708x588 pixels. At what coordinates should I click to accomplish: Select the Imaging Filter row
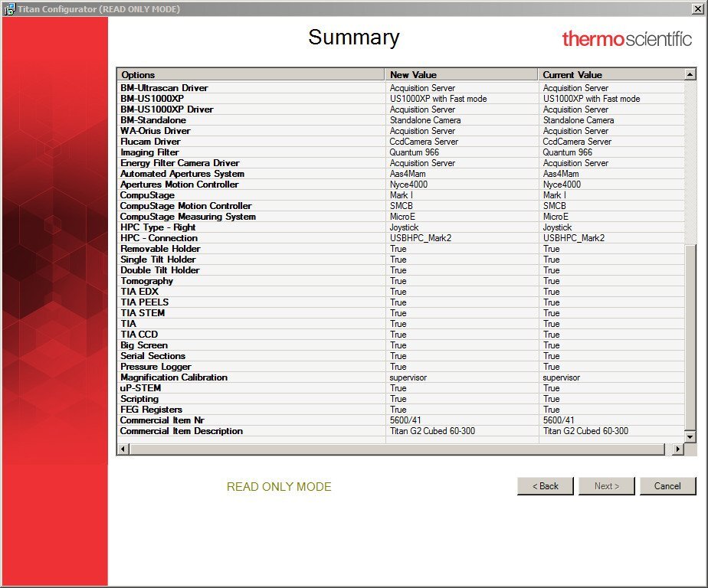coord(149,152)
